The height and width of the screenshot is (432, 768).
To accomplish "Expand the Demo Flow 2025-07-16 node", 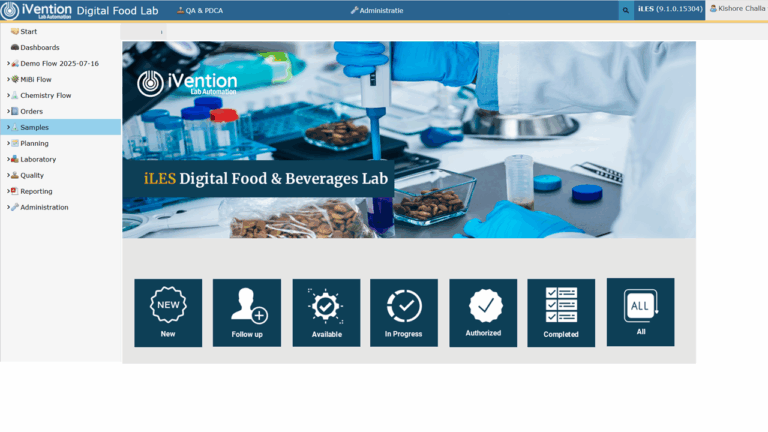I will (x=8, y=64).
